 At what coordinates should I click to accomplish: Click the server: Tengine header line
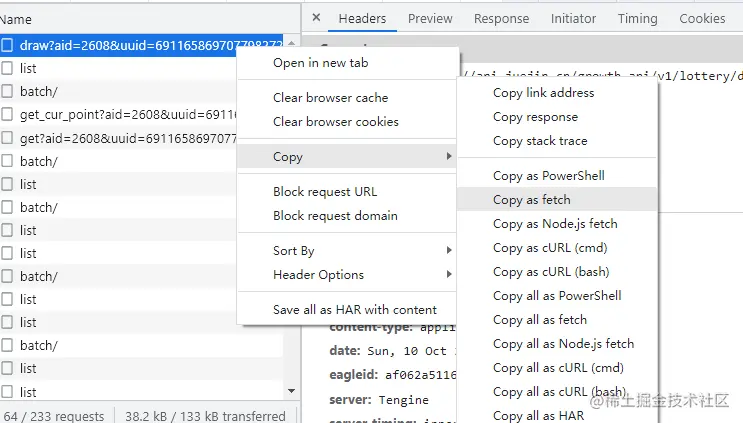click(x=379, y=399)
